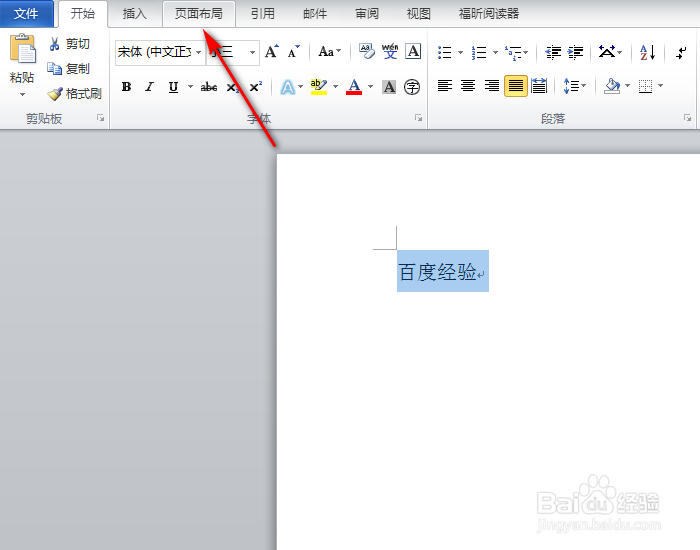Image resolution: width=700 pixels, height=550 pixels.
Task: Open the 引用 (References) tab
Action: (x=262, y=14)
